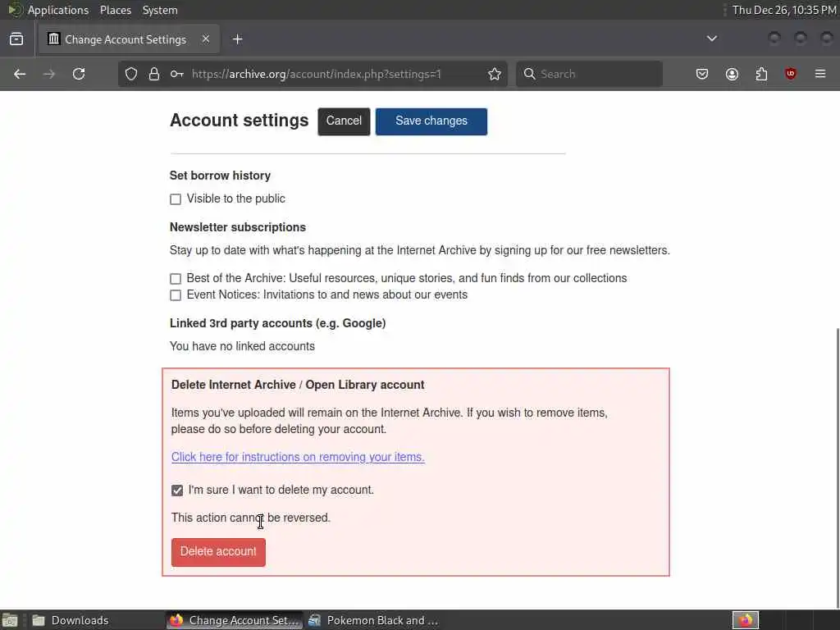
Task: Open the Pocket save icon
Action: point(702,74)
